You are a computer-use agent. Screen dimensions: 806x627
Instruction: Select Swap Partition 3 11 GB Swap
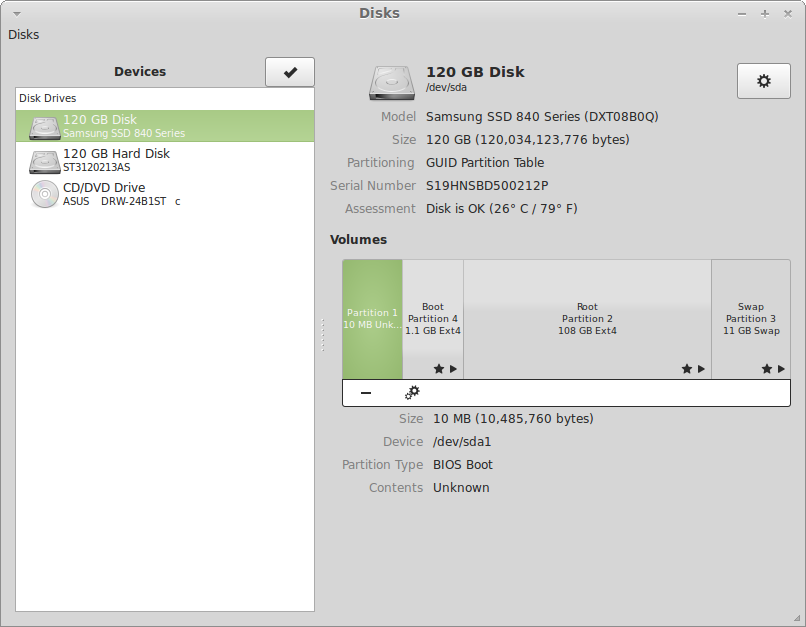point(751,319)
